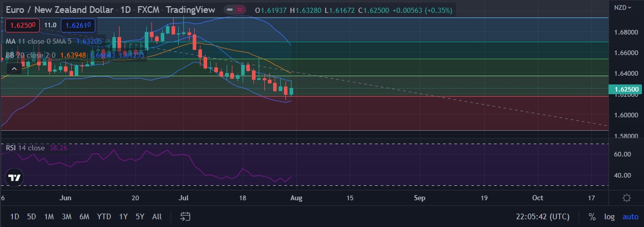Select the 1D time range
644x227 pixels.
(x=15, y=217)
